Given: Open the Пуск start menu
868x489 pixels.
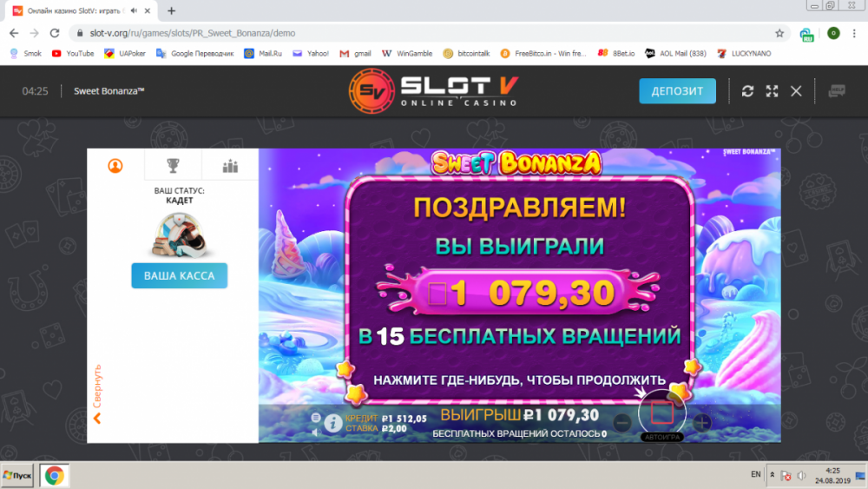Looking at the screenshot, I should [17, 475].
